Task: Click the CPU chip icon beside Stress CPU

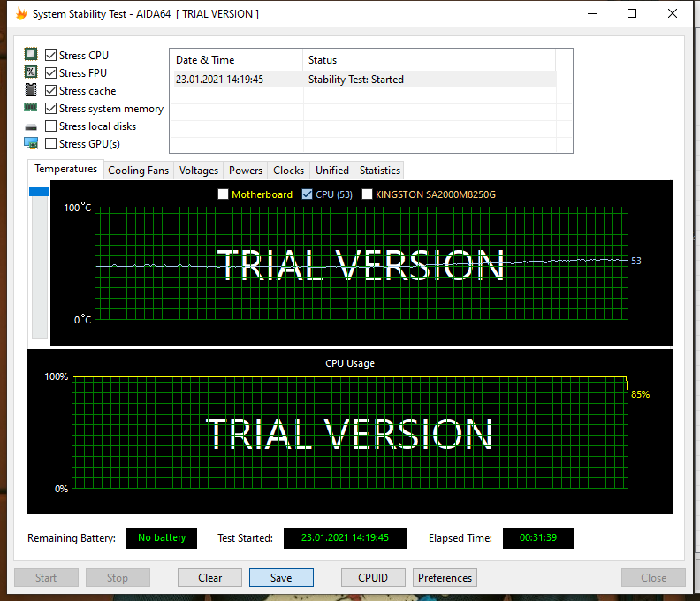Action: coord(31,55)
